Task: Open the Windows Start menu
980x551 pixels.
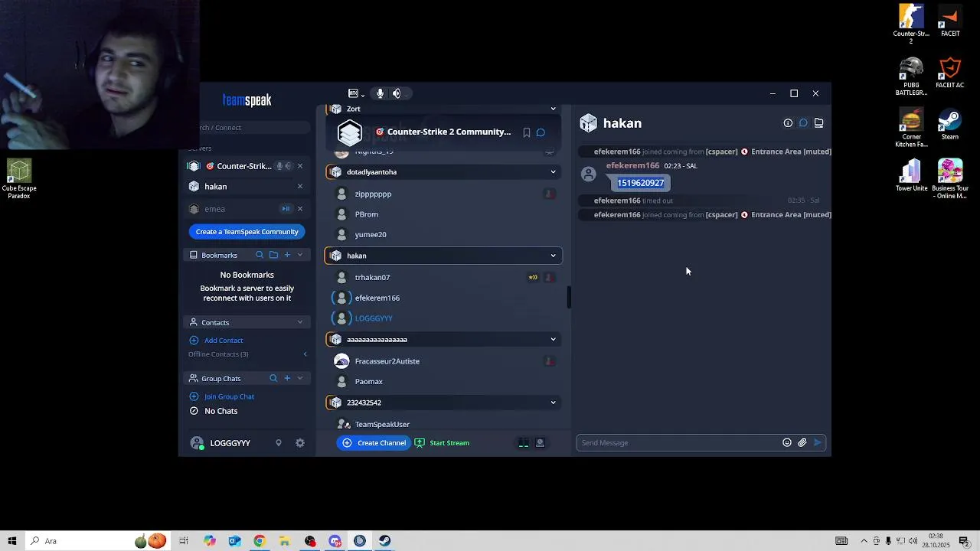Action: tap(12, 541)
